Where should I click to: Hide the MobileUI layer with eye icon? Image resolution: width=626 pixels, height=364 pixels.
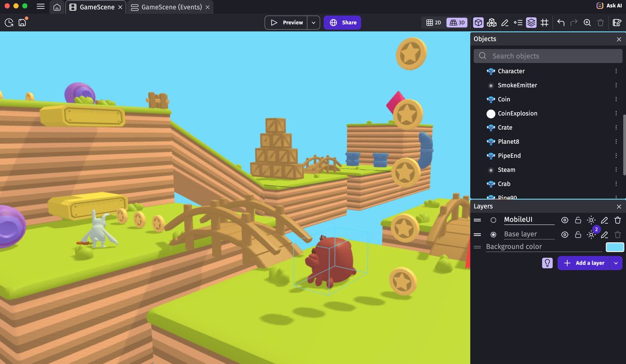tap(565, 220)
